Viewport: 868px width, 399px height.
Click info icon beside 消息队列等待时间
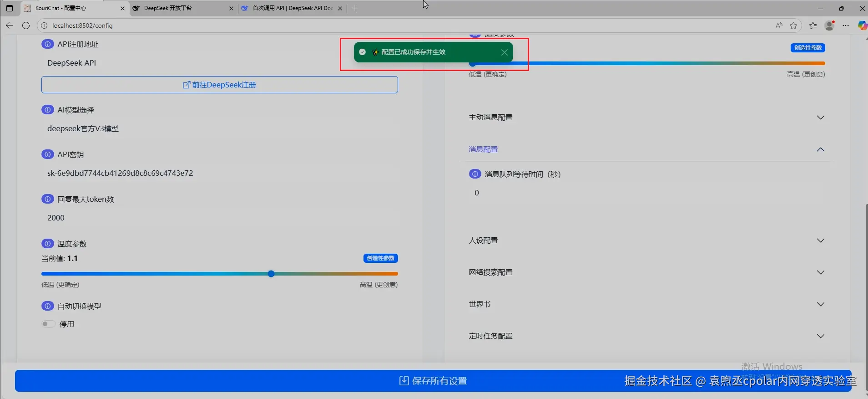point(475,174)
